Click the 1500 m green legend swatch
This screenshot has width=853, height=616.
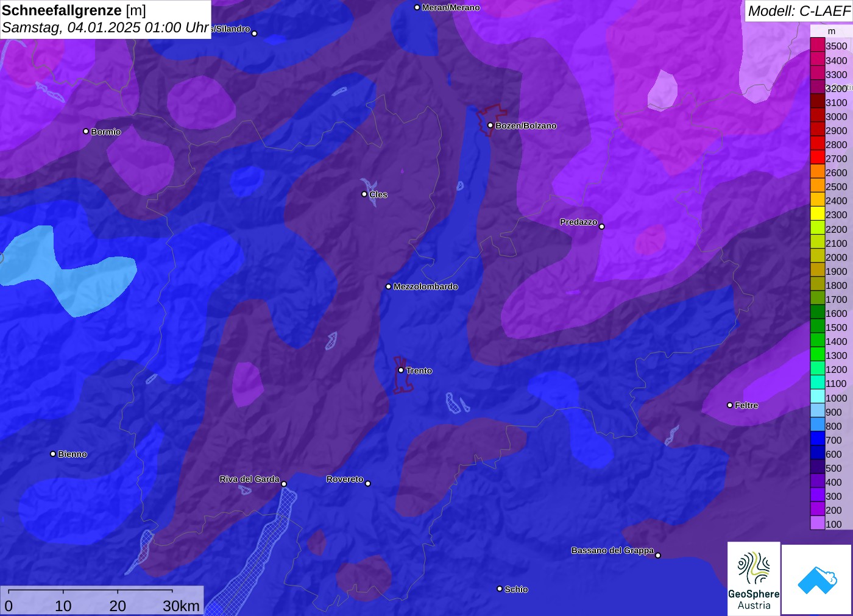(x=817, y=327)
